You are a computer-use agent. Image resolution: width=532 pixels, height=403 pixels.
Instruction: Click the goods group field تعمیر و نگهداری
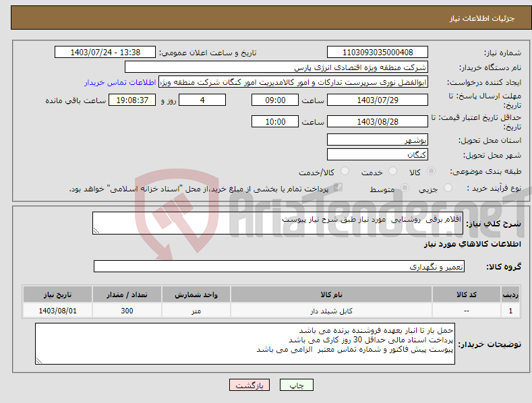click(279, 266)
